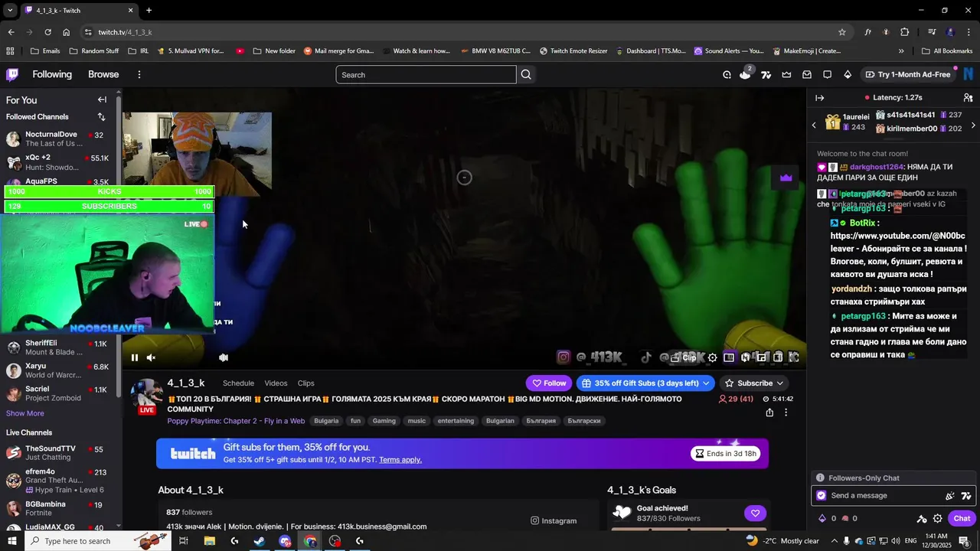The height and width of the screenshot is (551, 980).
Task: Send message with Chat button
Action: [x=962, y=518]
